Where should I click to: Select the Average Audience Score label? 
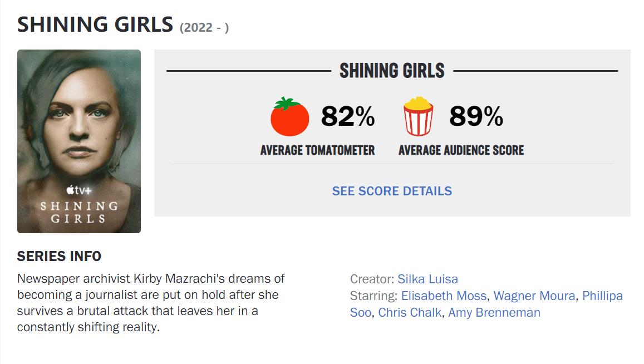tap(461, 150)
